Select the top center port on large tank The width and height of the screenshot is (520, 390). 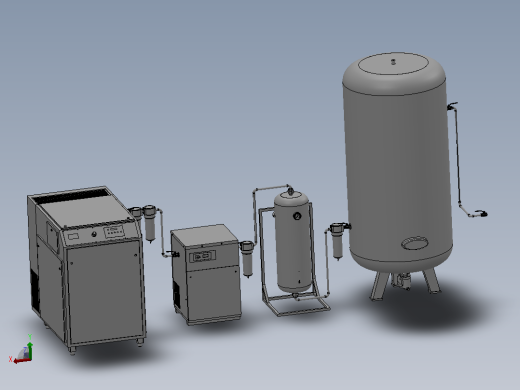coord(393,62)
